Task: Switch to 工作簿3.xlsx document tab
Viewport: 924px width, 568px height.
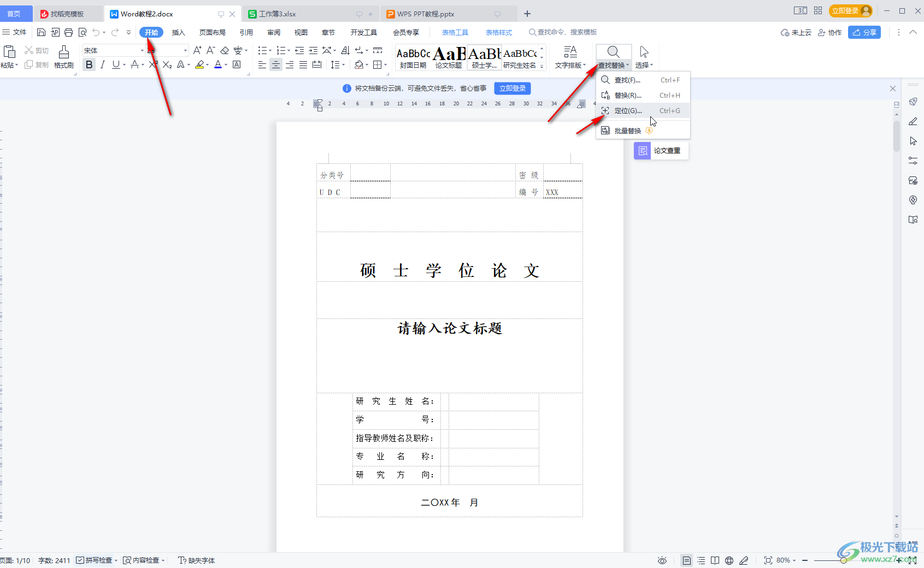Action: point(309,14)
